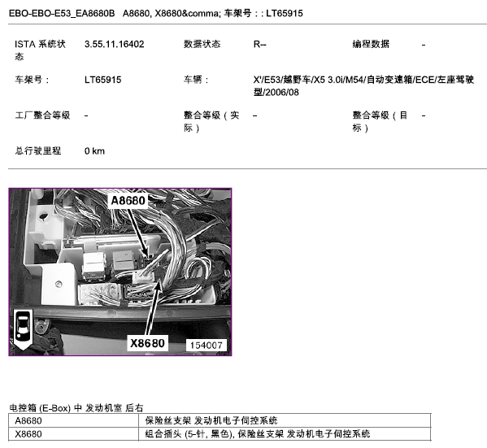Click the 组合插头 (5-针, 黑色) description cell

pyautogui.click(x=285, y=434)
